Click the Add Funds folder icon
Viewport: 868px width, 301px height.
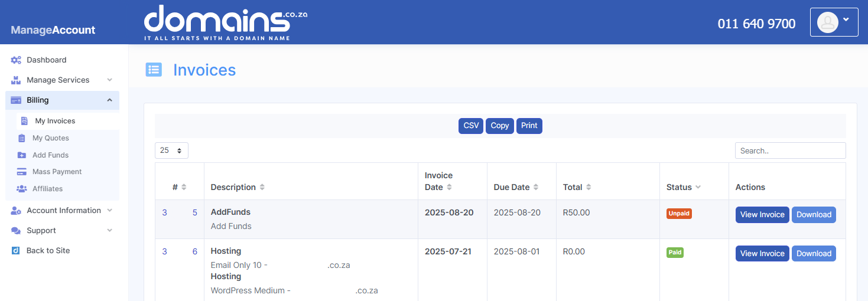point(22,155)
